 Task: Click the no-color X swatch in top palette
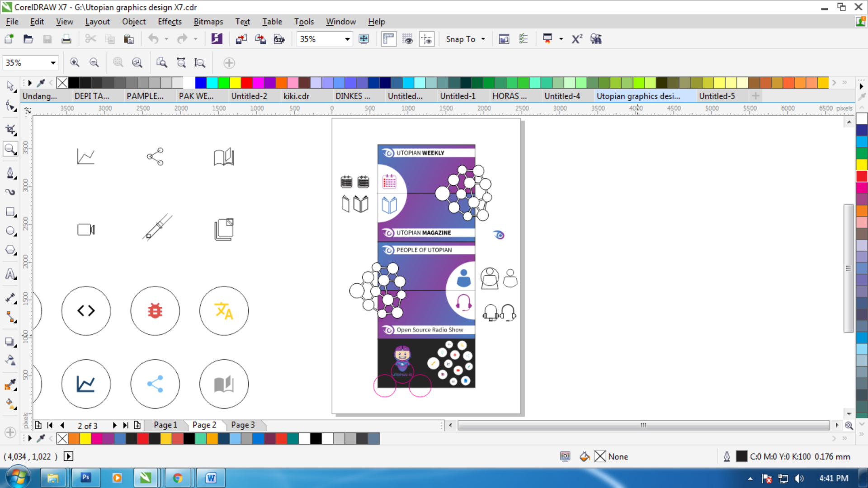[x=62, y=83]
